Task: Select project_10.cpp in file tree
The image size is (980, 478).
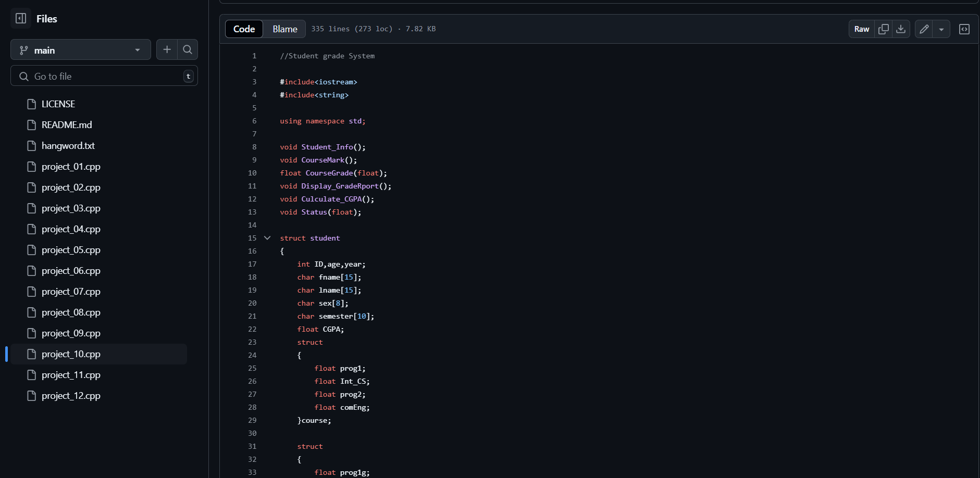Action: [99, 354]
